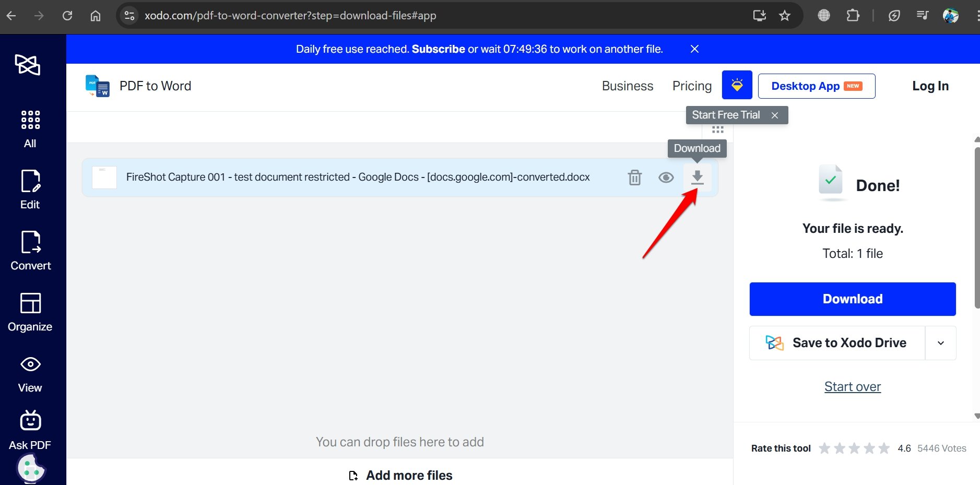Open the All tools sidebar item
Image resolution: width=980 pixels, height=485 pixels.
[x=30, y=129]
